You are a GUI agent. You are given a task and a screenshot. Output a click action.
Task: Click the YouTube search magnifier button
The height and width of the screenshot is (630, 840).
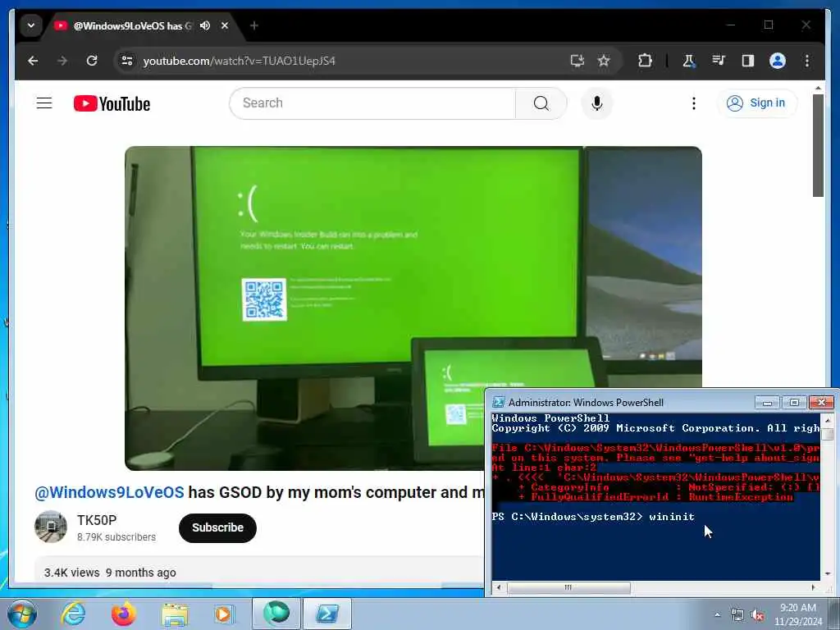[x=541, y=103]
